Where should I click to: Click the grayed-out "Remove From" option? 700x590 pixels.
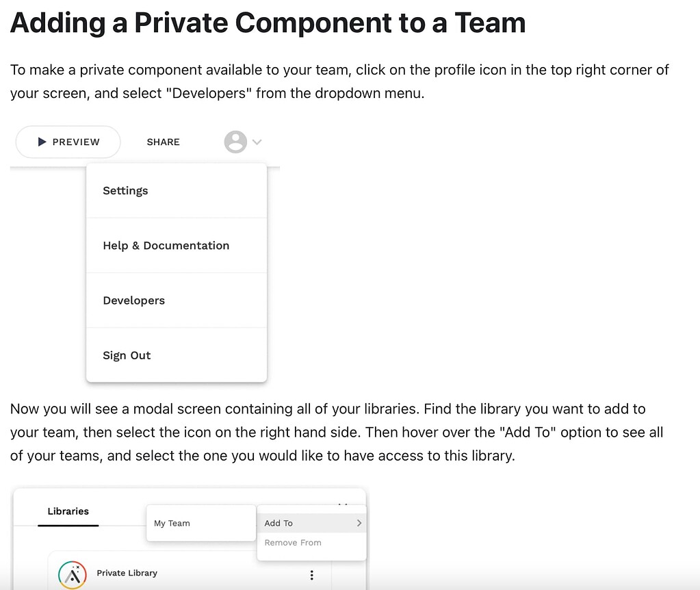[x=292, y=542]
